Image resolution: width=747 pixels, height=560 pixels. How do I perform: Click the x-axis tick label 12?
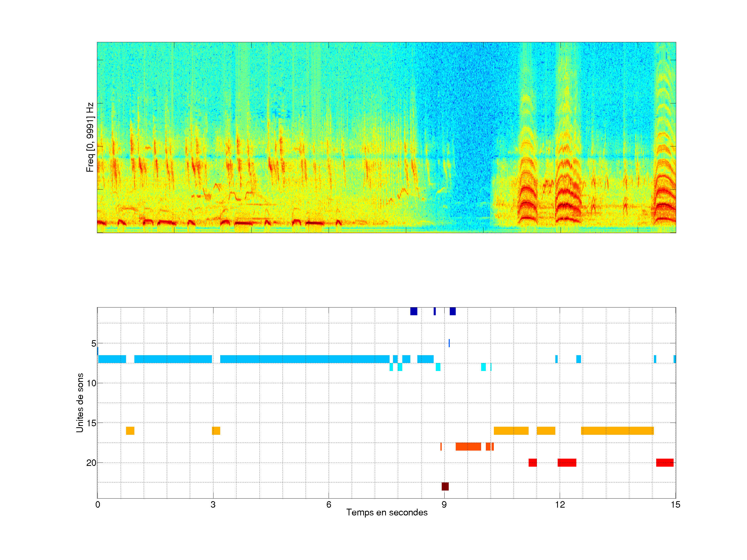560,505
